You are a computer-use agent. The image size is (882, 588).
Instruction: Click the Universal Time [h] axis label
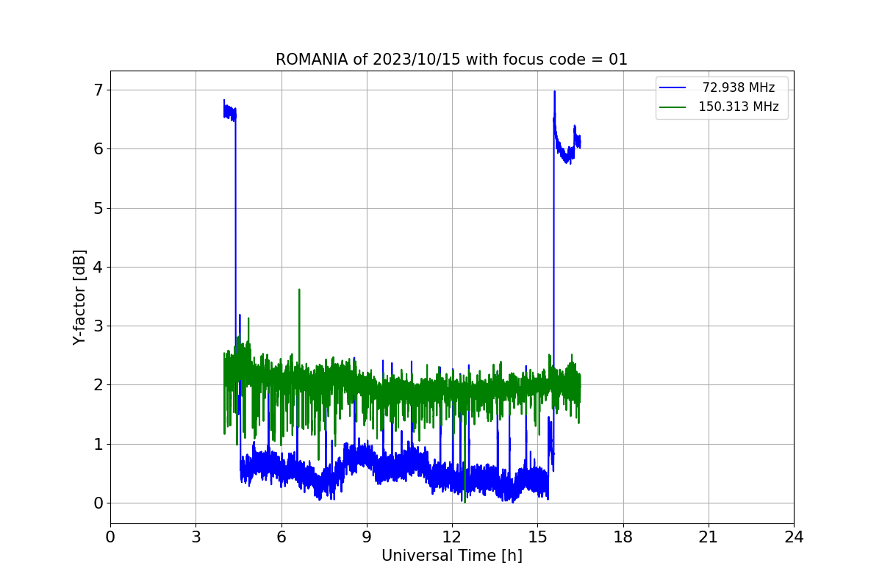[x=451, y=556]
